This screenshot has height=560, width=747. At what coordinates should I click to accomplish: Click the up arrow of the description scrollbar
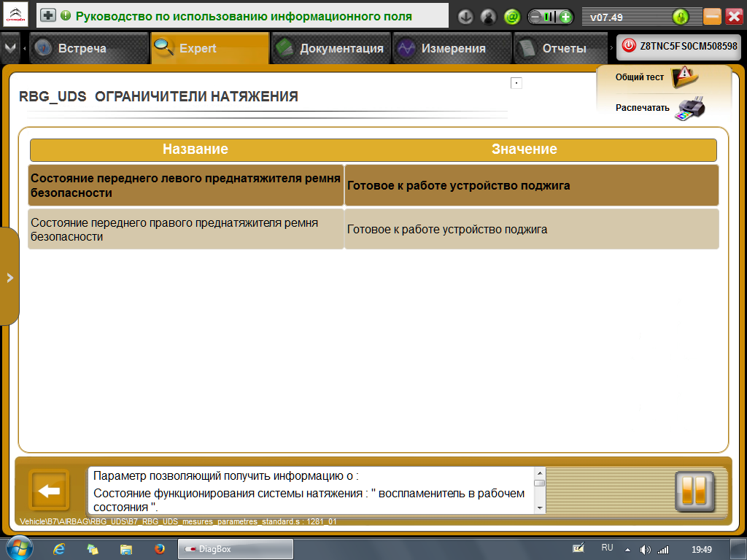[x=540, y=472]
